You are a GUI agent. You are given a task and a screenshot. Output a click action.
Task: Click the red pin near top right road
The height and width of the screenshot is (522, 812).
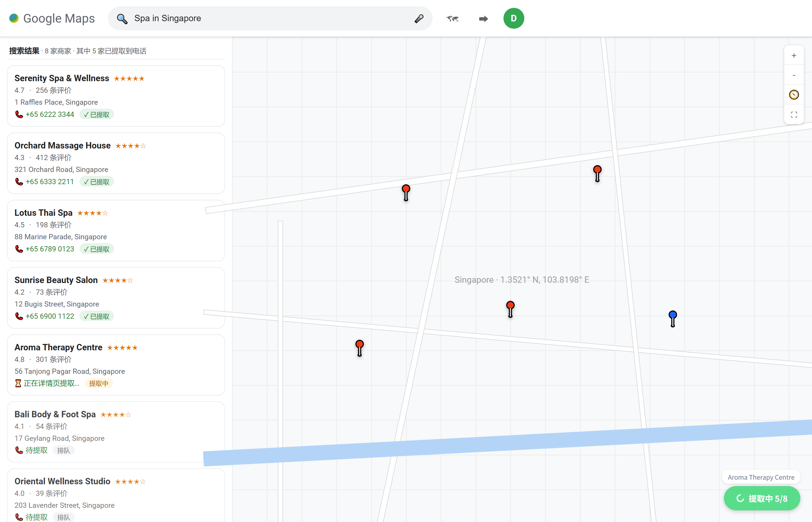point(597,173)
